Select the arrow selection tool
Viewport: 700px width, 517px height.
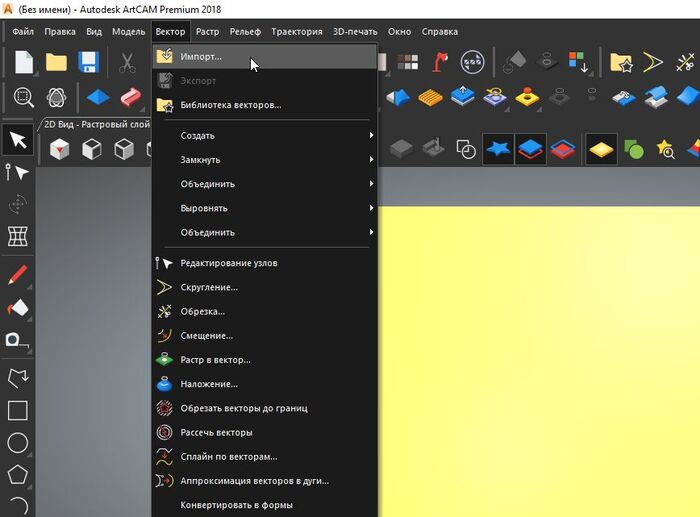[x=17, y=140]
